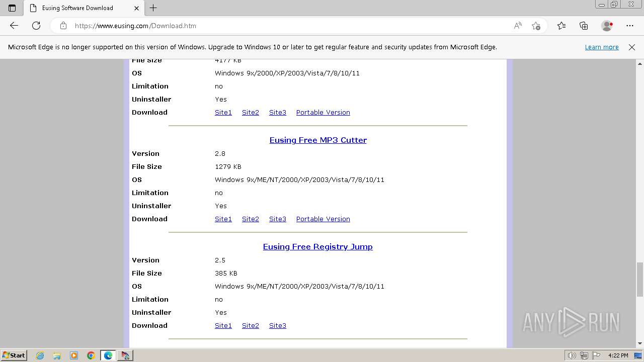Get MP3 Cutter Portable Version
Image resolution: width=644 pixels, height=362 pixels.
click(323, 219)
